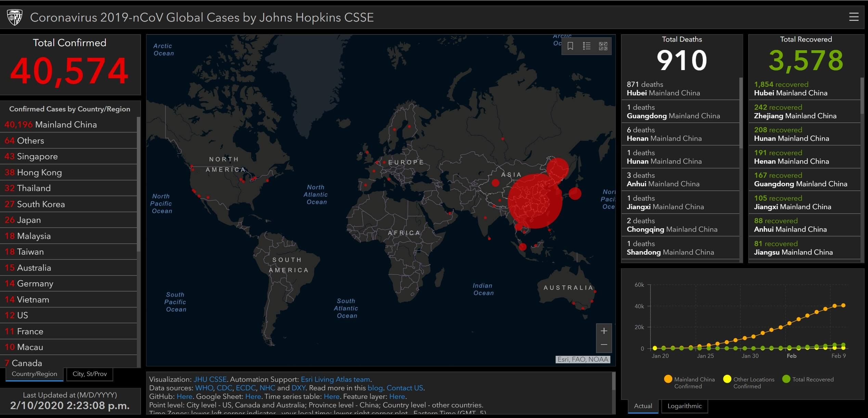Click the Esri, FAO, NOAA attribution
Screen dimensions: 868x418
583,359
